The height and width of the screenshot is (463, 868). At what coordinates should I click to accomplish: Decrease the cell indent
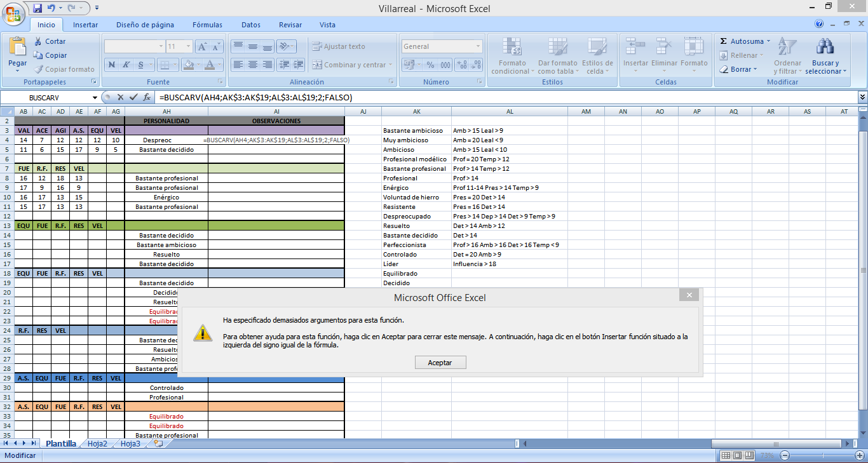point(283,64)
